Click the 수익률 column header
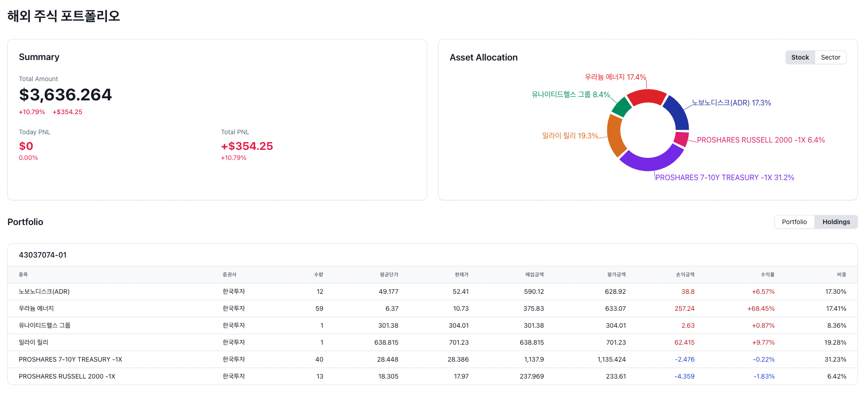Image resolution: width=868 pixels, height=396 pixels. coord(768,275)
